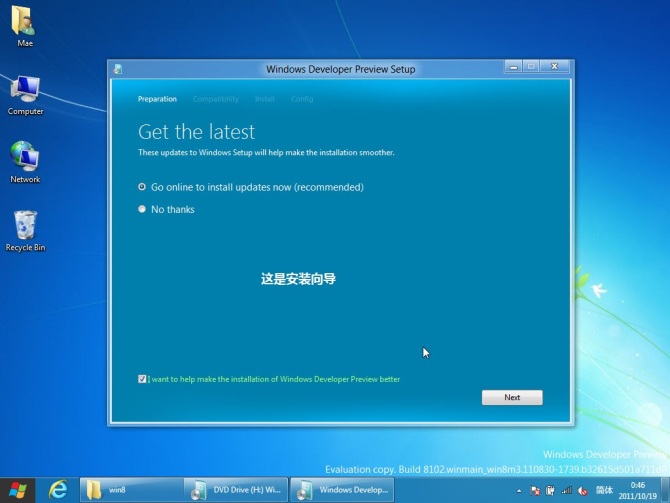Click the Preparation step label
Image resolution: width=670 pixels, height=503 pixels.
tap(157, 99)
